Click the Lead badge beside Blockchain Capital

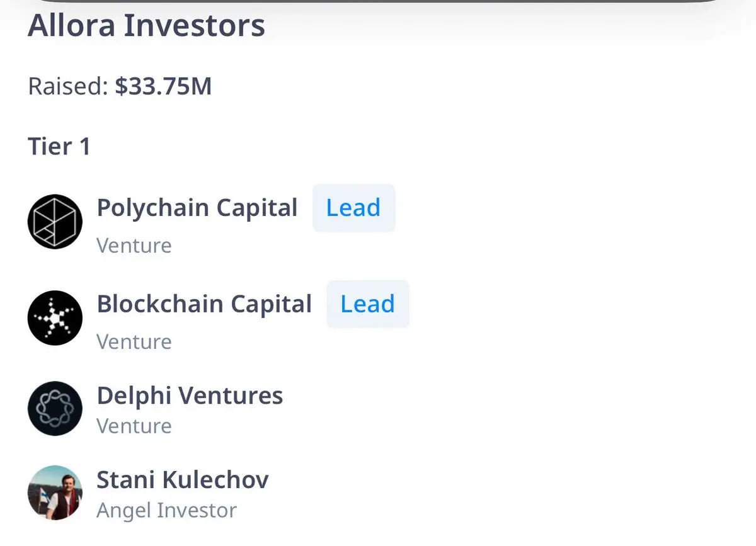point(368,304)
